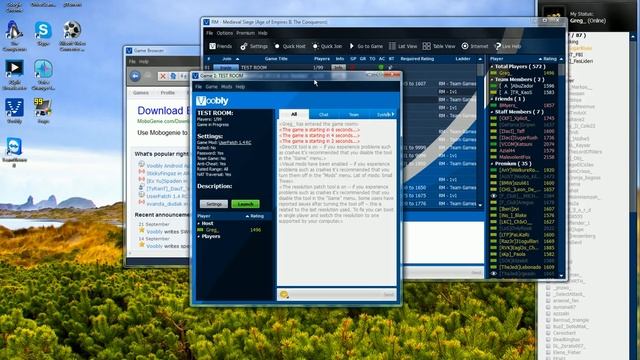Screen dimensions: 640x360
Task: Collapse Host group in game room
Action: [x=199, y=224]
